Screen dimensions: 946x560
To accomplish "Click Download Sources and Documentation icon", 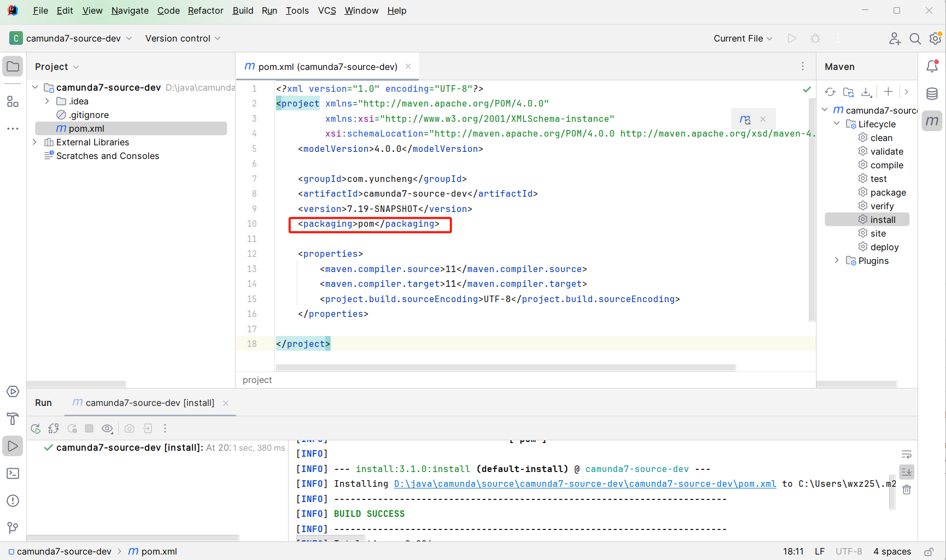I will pyautogui.click(x=867, y=92).
